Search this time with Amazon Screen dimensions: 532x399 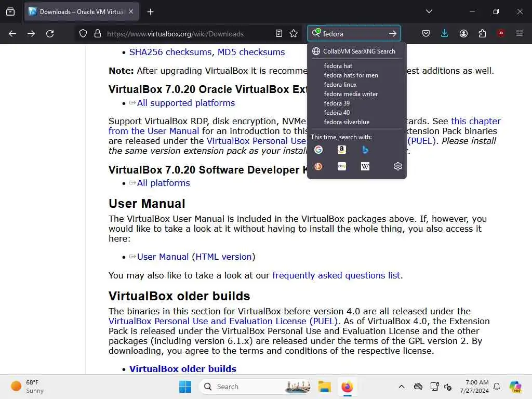[x=342, y=150]
